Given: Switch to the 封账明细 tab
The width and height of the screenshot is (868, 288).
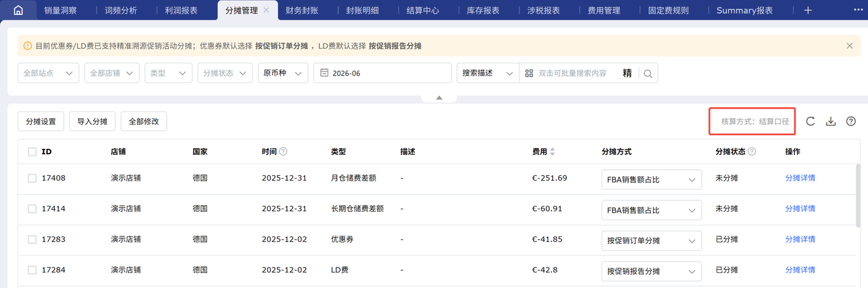Looking at the screenshot, I should [362, 10].
